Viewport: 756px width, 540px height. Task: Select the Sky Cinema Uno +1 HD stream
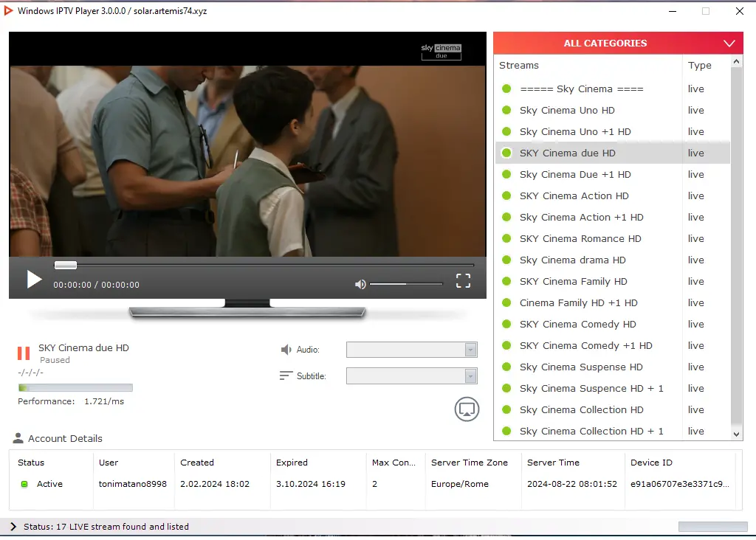612,131
